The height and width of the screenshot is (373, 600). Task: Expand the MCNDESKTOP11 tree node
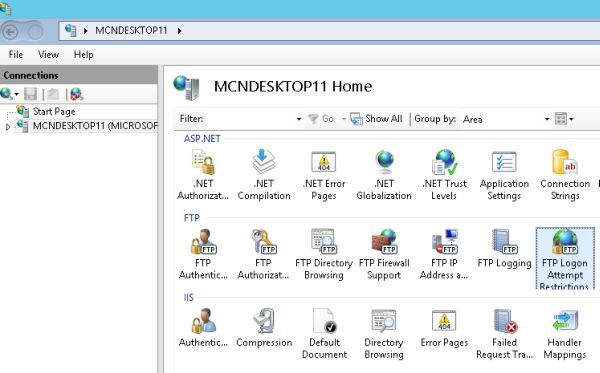(7, 127)
